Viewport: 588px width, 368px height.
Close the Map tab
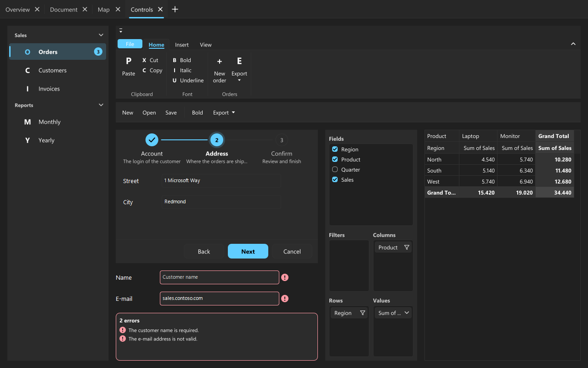coord(118,9)
